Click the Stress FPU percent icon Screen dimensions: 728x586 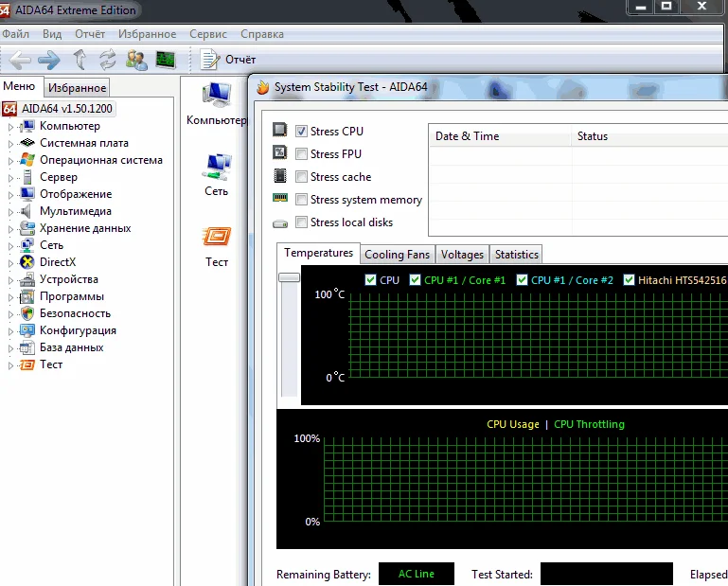[279, 152]
